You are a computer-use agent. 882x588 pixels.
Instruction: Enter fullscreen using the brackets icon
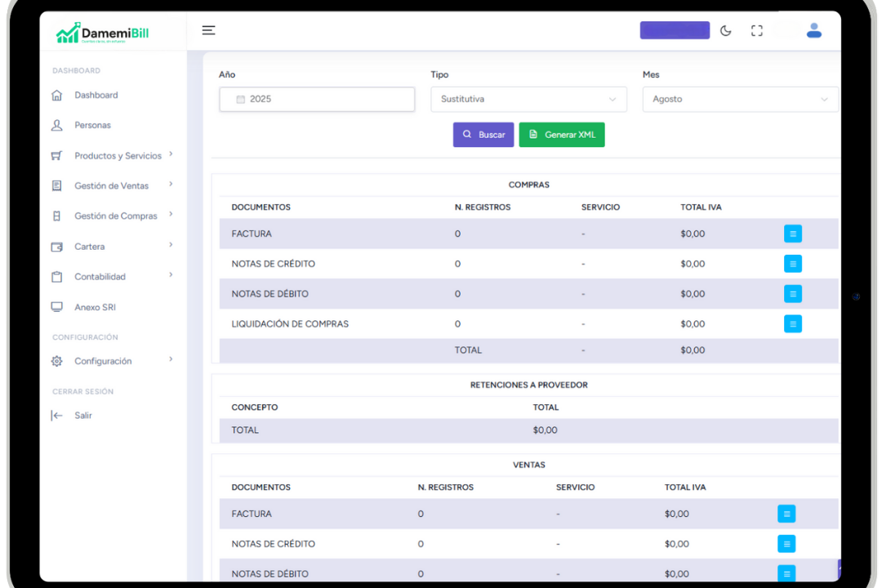[x=756, y=31]
